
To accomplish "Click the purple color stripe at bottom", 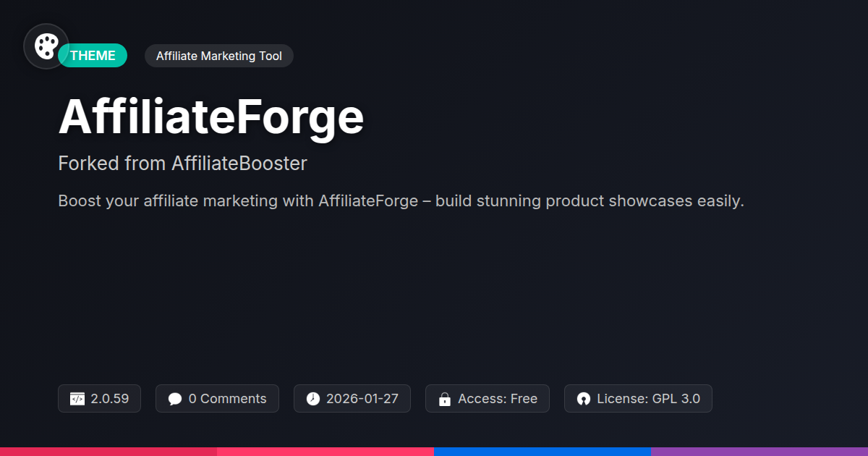I will 759,451.
